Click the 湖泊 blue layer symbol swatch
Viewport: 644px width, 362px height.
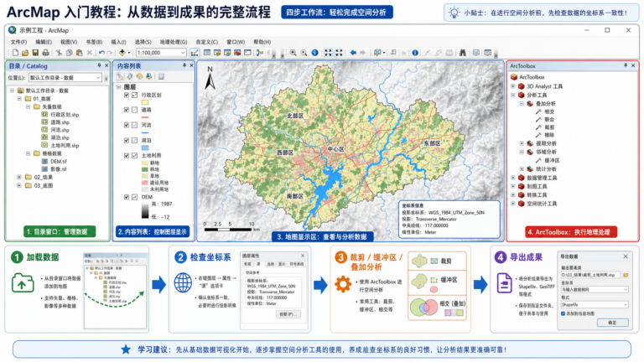coord(145,147)
